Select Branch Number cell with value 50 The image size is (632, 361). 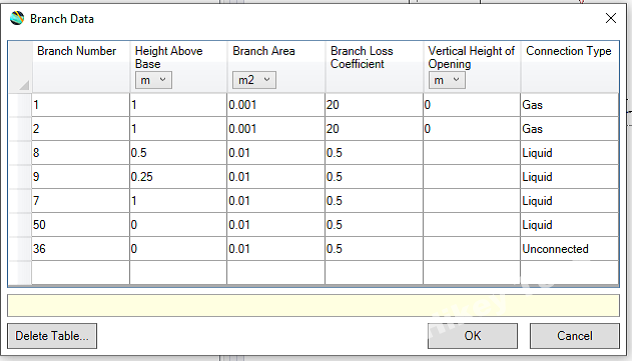coord(80,224)
